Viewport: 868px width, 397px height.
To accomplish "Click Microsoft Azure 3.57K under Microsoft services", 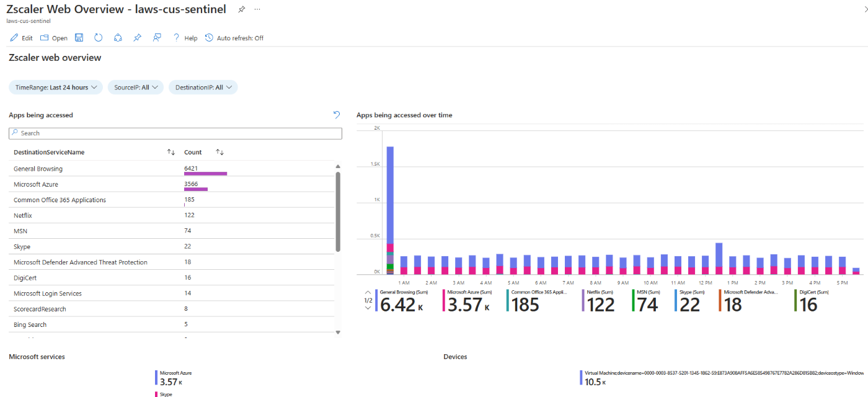I will [x=175, y=379].
